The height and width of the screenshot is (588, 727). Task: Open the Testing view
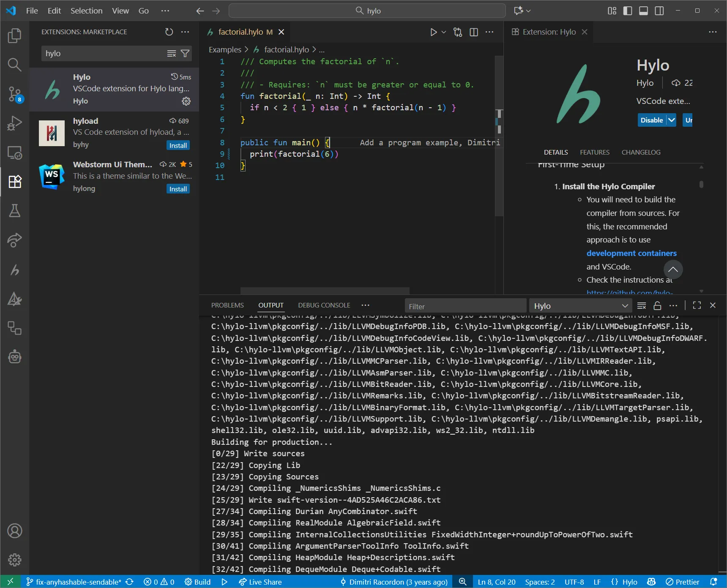tap(15, 211)
